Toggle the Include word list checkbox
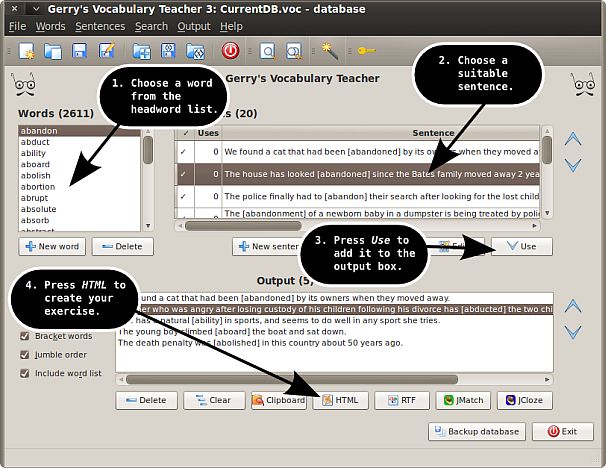Image resolution: width=606 pixels, height=468 pixels. click(x=25, y=373)
